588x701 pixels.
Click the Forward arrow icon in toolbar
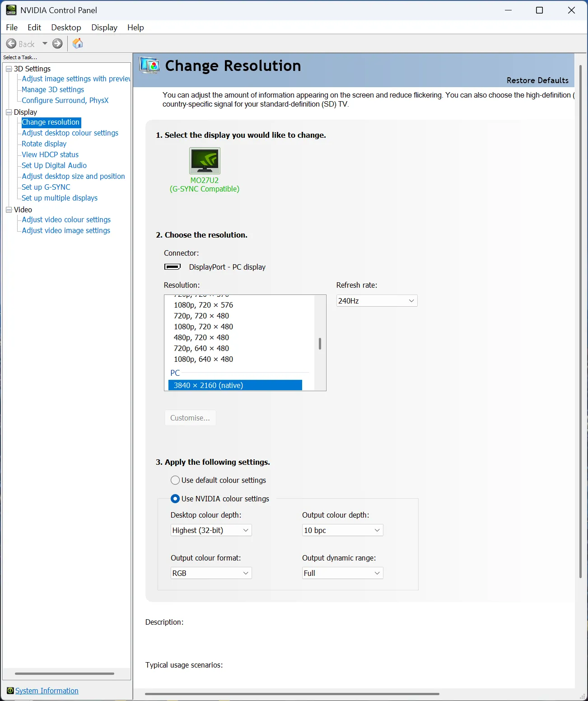coord(57,44)
